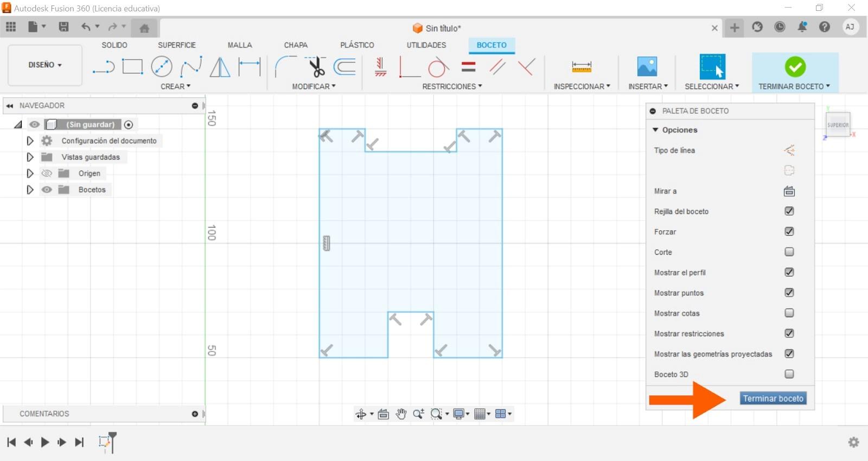Screen dimensions: 868x461
Task: Activate the Select tool icon
Action: 712,67
